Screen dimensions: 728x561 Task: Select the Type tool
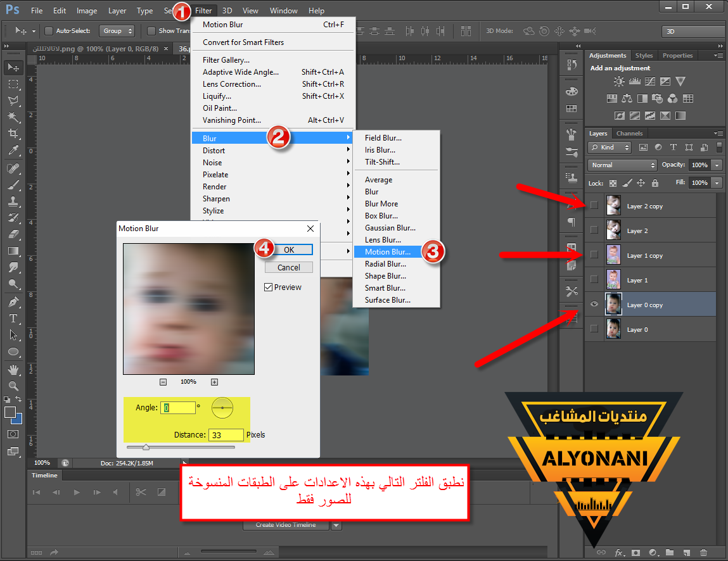[13, 318]
